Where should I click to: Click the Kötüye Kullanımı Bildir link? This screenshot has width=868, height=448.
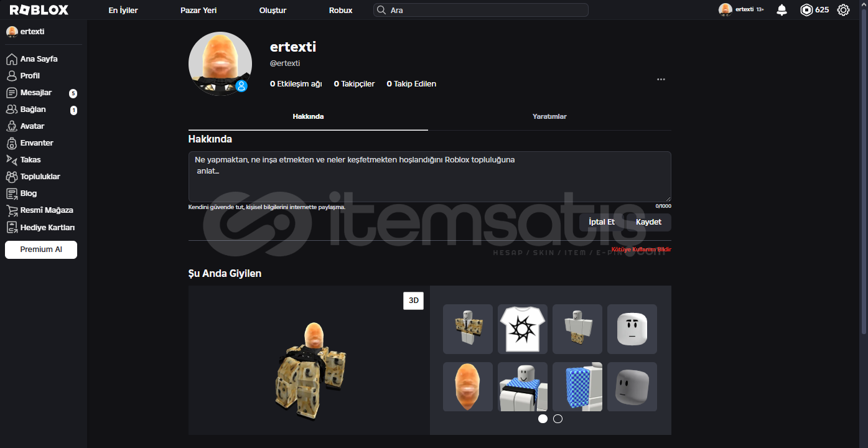click(x=641, y=250)
